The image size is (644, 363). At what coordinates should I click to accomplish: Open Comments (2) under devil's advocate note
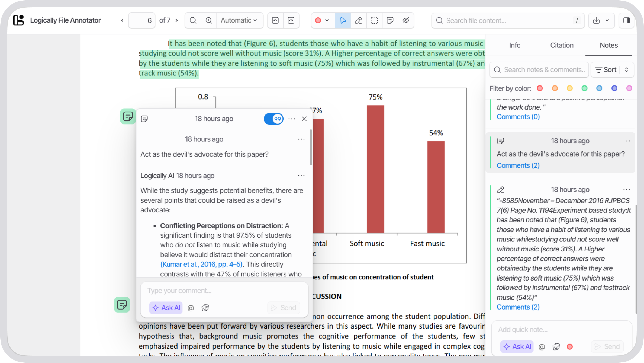point(518,165)
